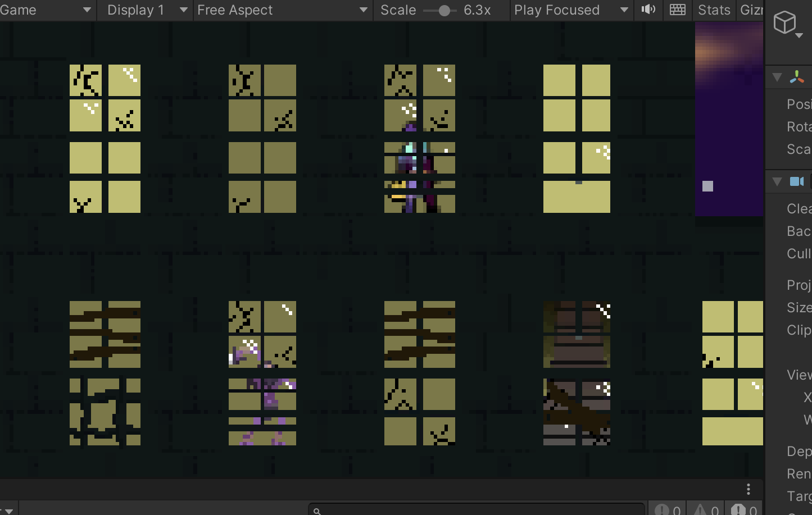Toggle the console error message count
812x515 pixels.
click(744, 509)
